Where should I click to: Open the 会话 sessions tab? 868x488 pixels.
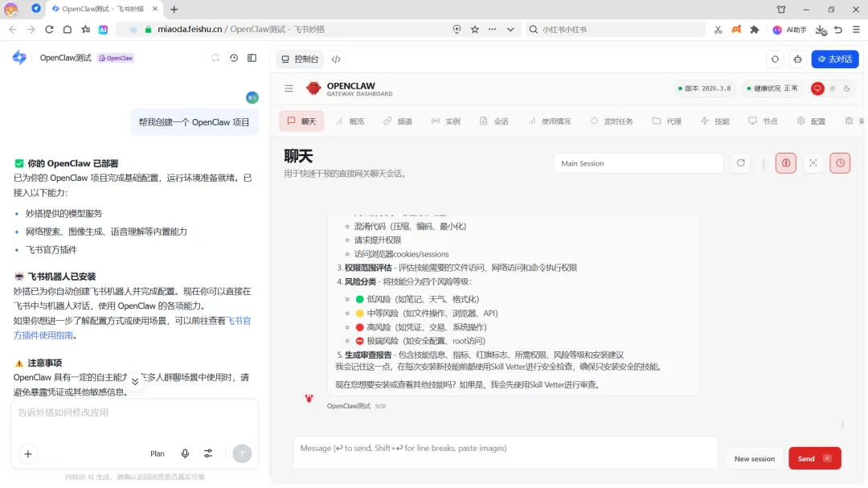(x=493, y=121)
